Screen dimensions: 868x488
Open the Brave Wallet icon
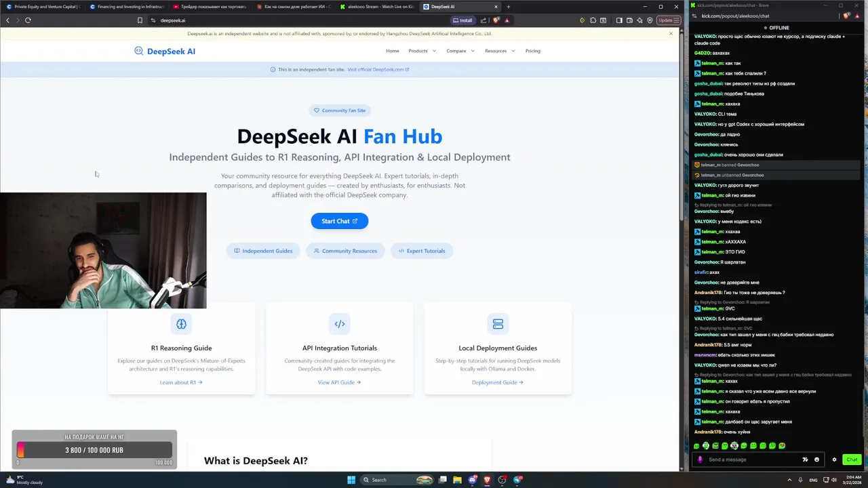(x=629, y=20)
